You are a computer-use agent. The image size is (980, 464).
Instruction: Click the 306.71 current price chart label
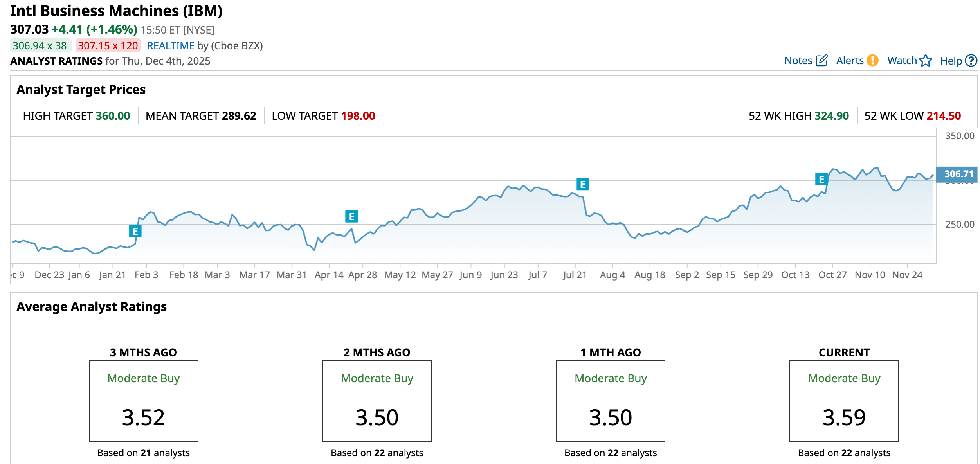[958, 174]
